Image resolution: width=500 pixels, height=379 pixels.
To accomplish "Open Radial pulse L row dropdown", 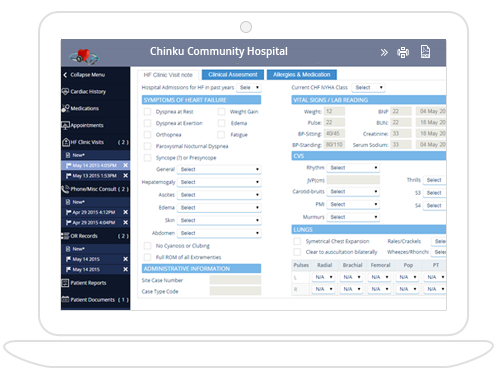I will [x=323, y=277].
